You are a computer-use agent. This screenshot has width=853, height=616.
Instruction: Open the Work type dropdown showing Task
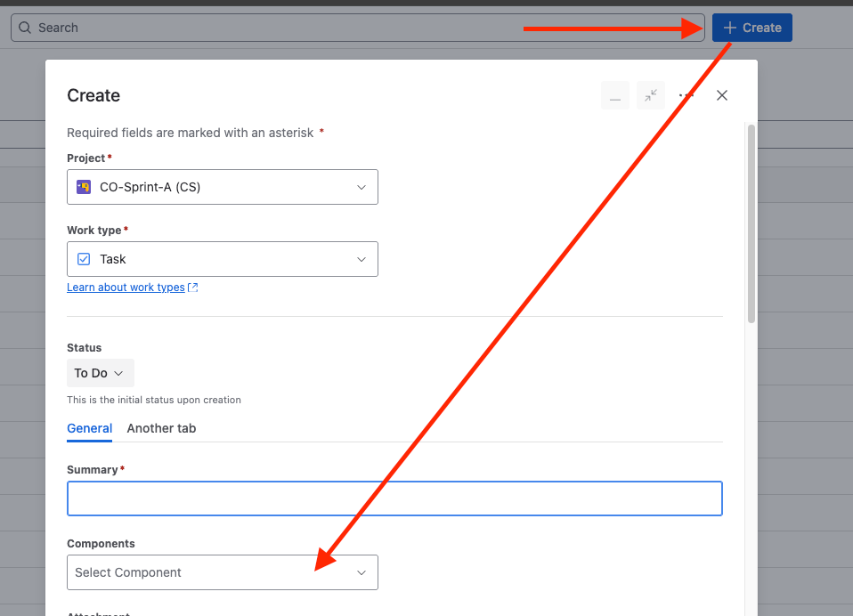pyautogui.click(x=223, y=259)
